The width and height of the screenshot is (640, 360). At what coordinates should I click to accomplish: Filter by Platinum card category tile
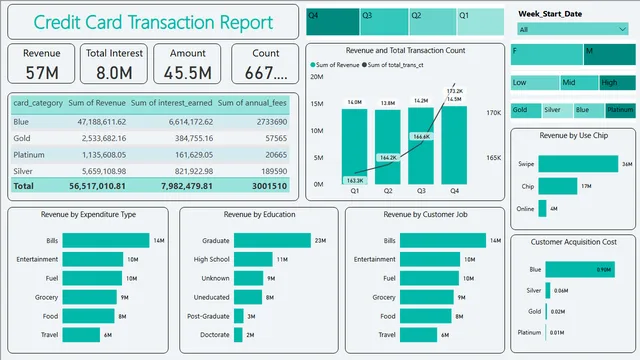(620, 110)
